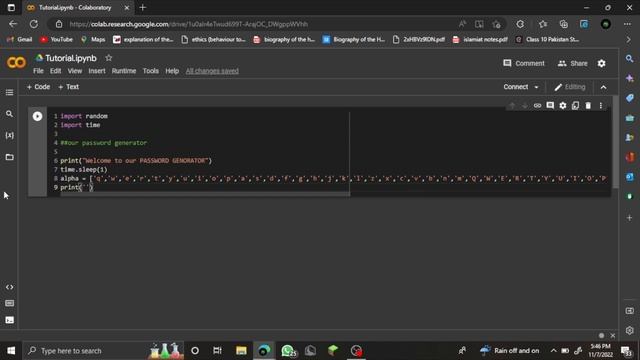Open the Comment panel
640x360 pixels.
524,63
